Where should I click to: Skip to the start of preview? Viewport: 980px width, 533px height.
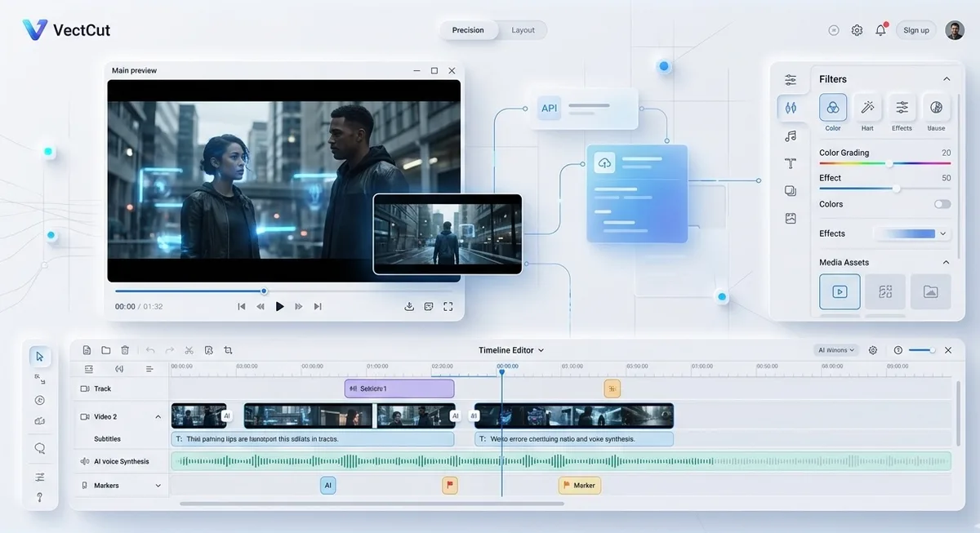tap(241, 306)
